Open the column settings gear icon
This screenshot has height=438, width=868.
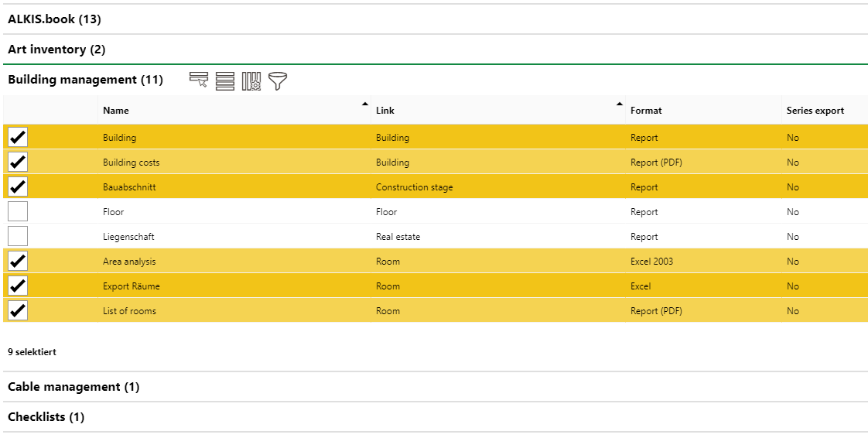tap(251, 80)
